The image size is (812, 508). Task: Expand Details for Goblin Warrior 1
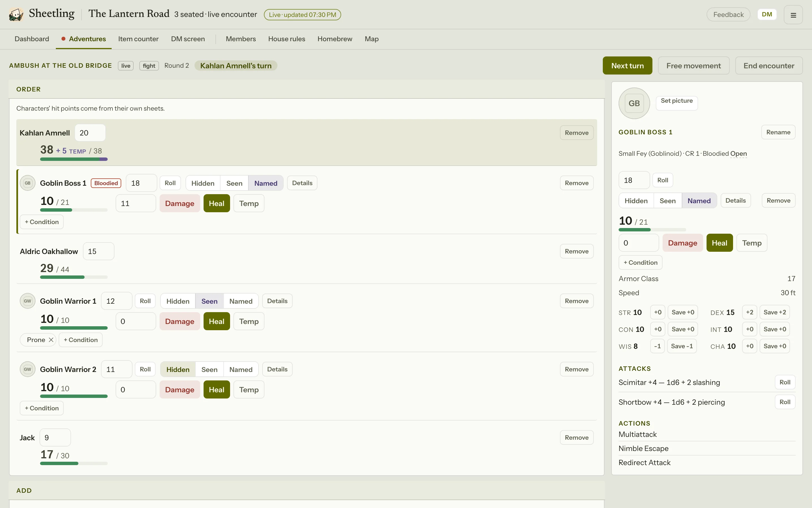277,301
